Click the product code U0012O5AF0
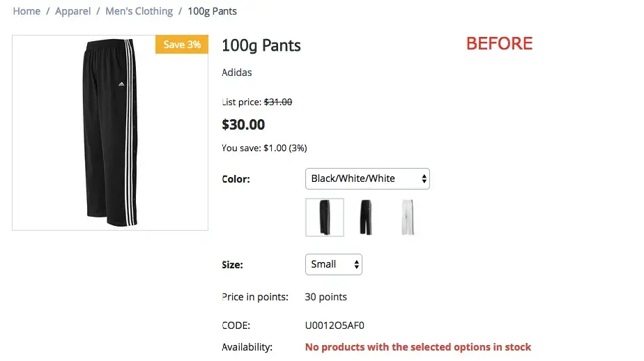The image size is (644, 361). pos(335,325)
